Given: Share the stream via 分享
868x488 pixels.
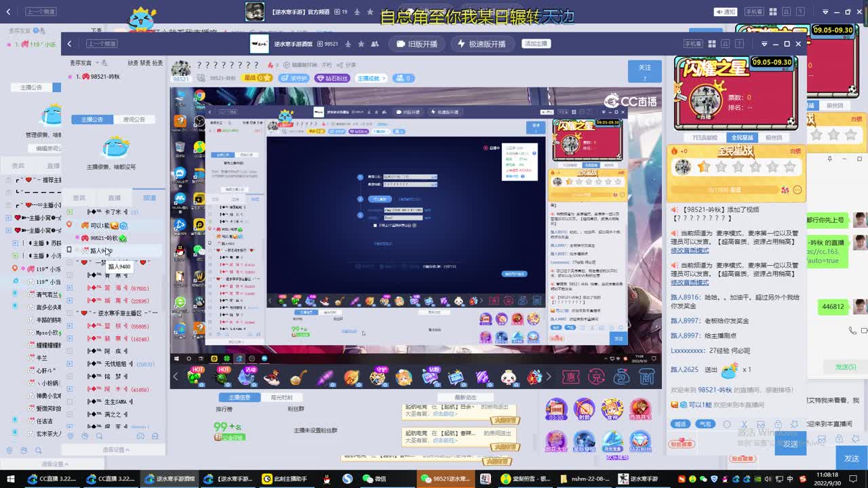Looking at the screenshot, I should (348, 65).
